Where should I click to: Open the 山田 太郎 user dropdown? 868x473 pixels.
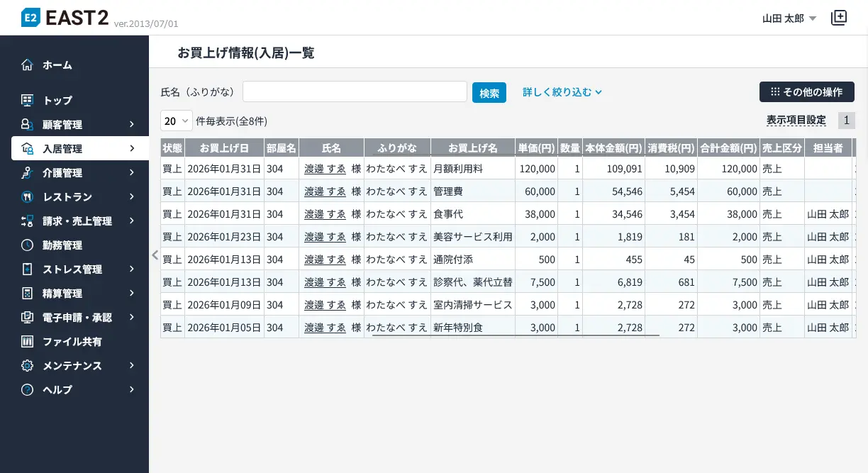tap(789, 18)
